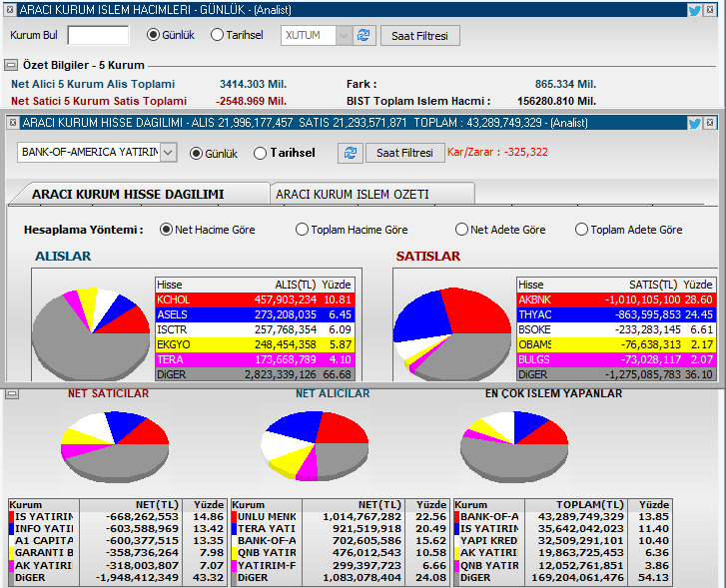Click the NET ALICILAR pie chart
Viewport: 726px width, 588px height.
click(315, 445)
